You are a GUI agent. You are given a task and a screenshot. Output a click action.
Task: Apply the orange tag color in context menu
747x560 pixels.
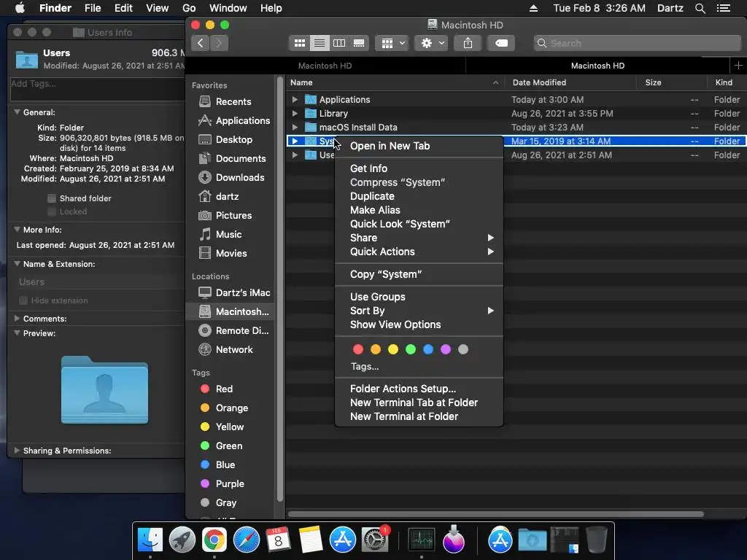click(x=376, y=349)
